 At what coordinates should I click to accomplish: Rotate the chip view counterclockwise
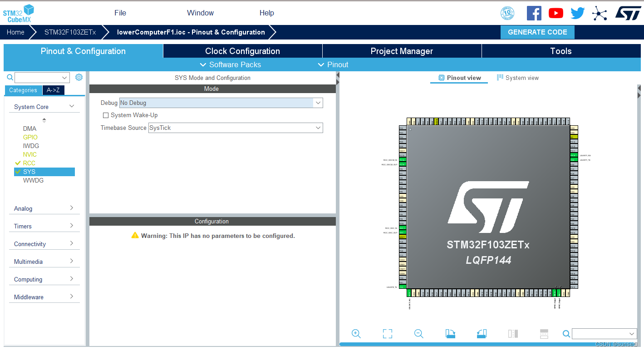[482, 334]
